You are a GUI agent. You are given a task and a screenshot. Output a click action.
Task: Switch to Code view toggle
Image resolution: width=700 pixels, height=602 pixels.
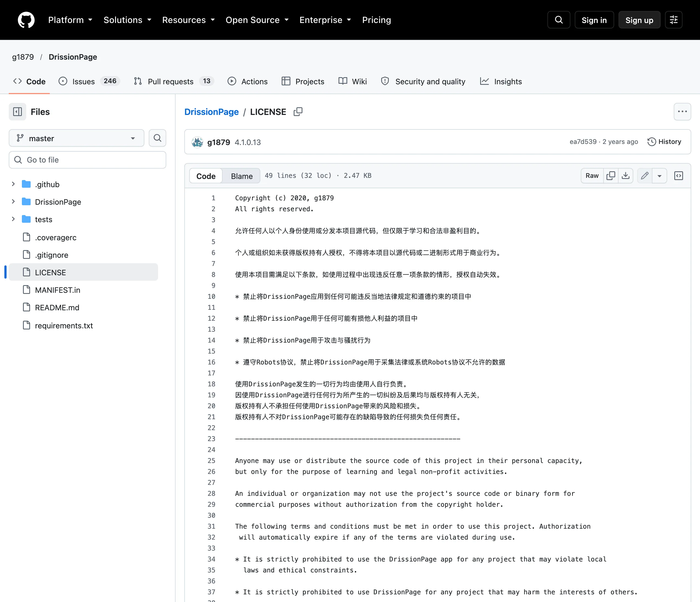click(x=206, y=176)
